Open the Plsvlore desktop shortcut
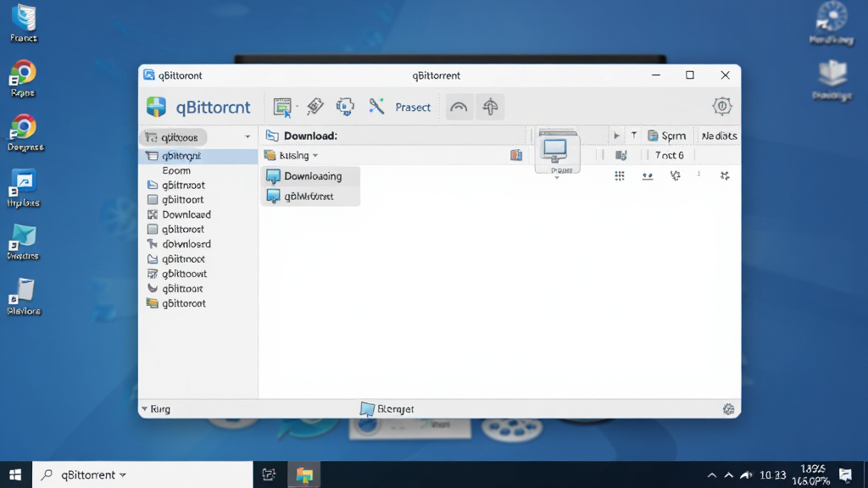Image resolution: width=868 pixels, height=488 pixels. 24,297
